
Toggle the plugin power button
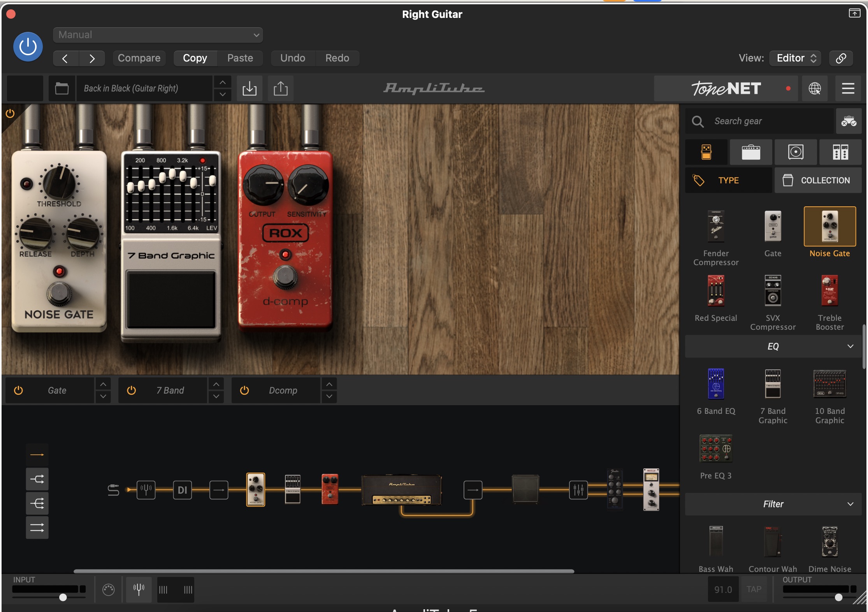tap(28, 47)
